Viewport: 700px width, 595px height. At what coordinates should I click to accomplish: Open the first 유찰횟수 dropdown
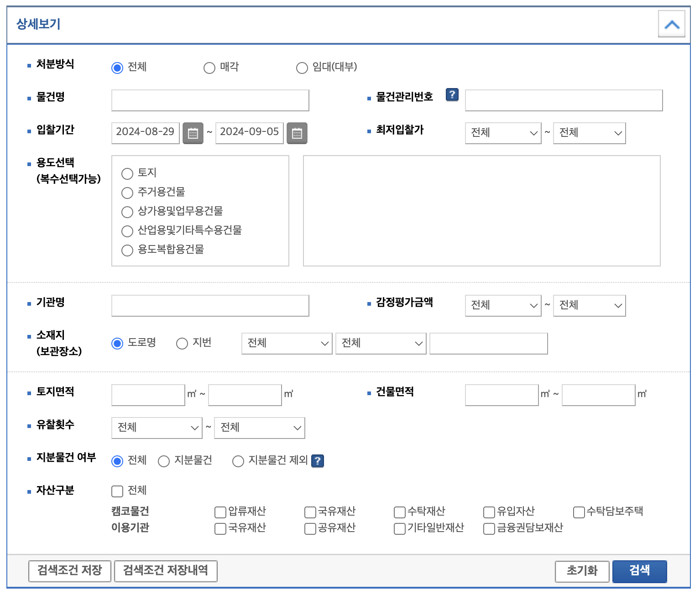coord(157,428)
